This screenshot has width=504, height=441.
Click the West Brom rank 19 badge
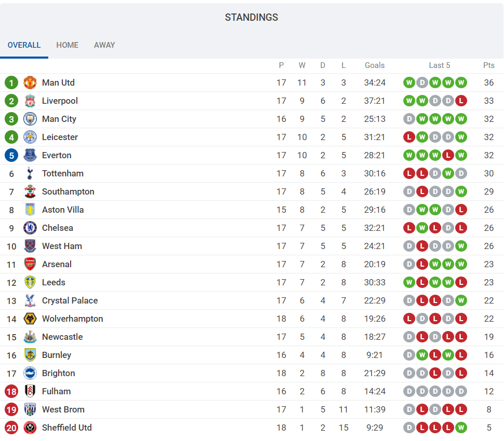pos(11,409)
